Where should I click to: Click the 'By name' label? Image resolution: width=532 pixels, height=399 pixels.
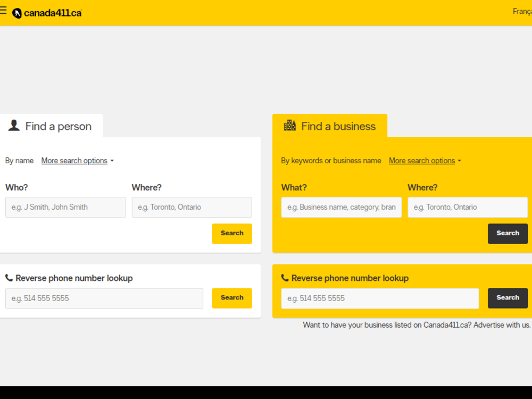(x=19, y=161)
